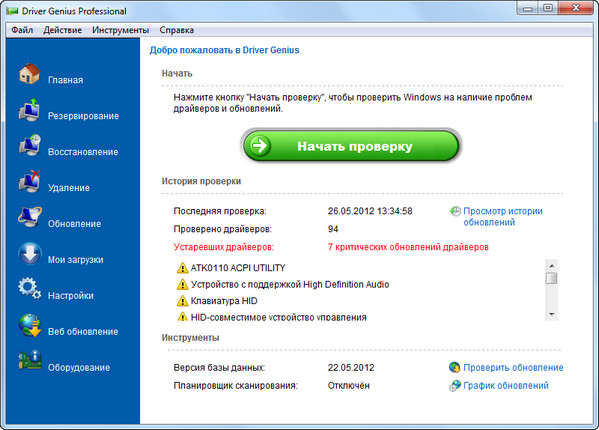Screen dimensions: 599x430
Task: Close the Driver Genius Professional window
Action: (x=576, y=8)
